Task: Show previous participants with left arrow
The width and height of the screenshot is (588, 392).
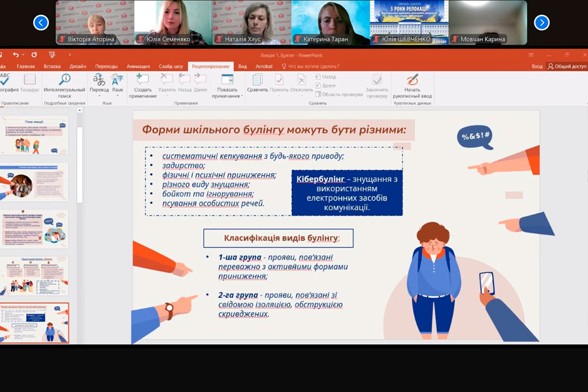Action: [41, 22]
